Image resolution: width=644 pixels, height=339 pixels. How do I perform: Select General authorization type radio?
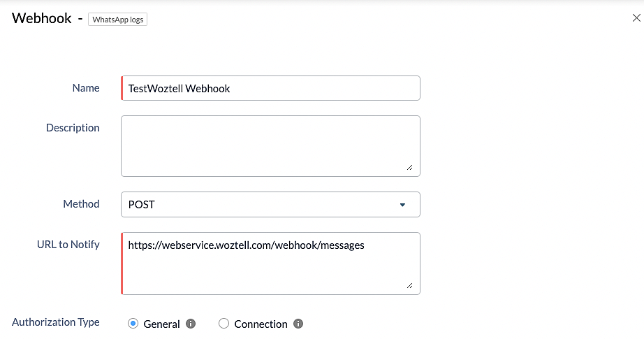point(133,324)
